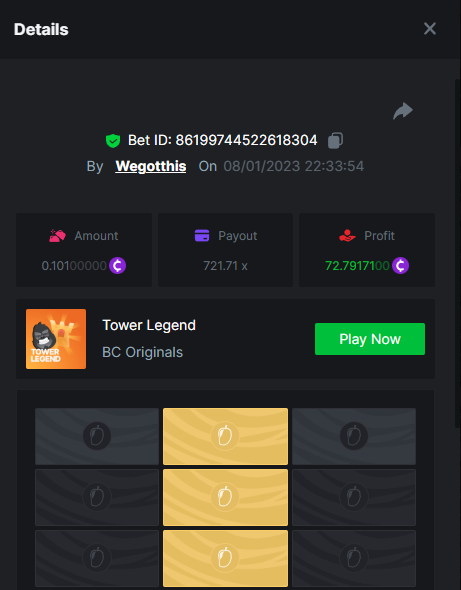Viewport: 461px width, 590px height.
Task: Copy the Bet ID with copy icon
Action: [335, 140]
